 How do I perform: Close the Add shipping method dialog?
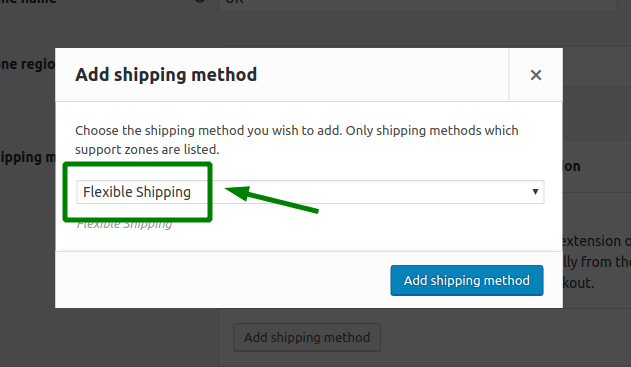536,75
